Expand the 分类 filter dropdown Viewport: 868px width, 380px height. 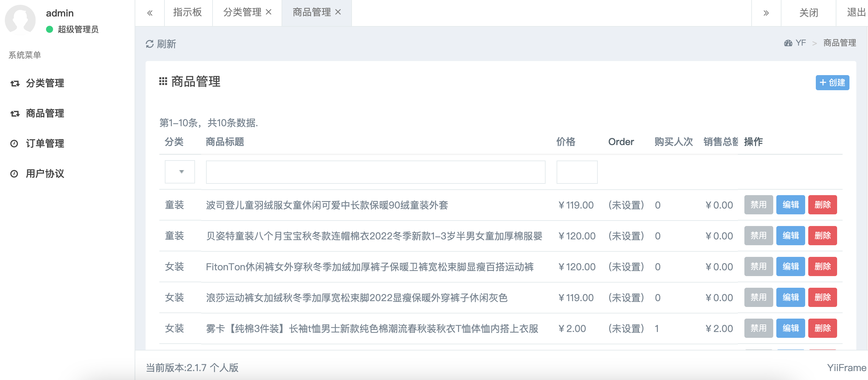180,172
